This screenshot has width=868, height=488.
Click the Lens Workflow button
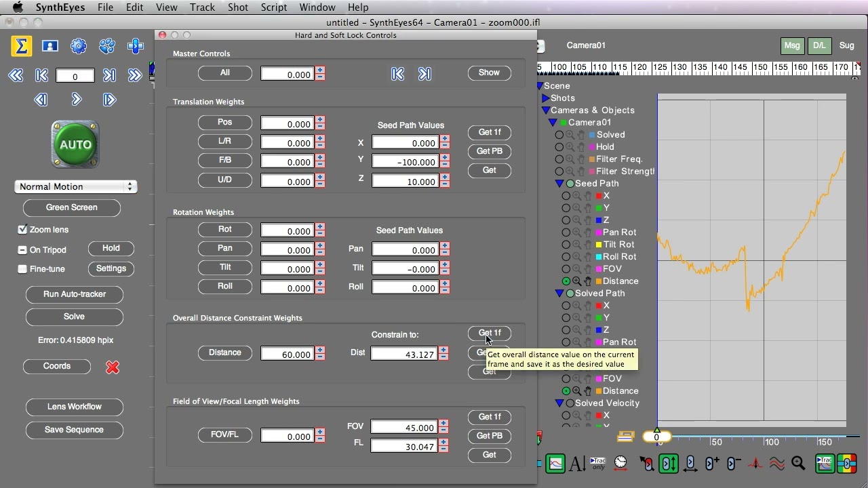point(74,407)
